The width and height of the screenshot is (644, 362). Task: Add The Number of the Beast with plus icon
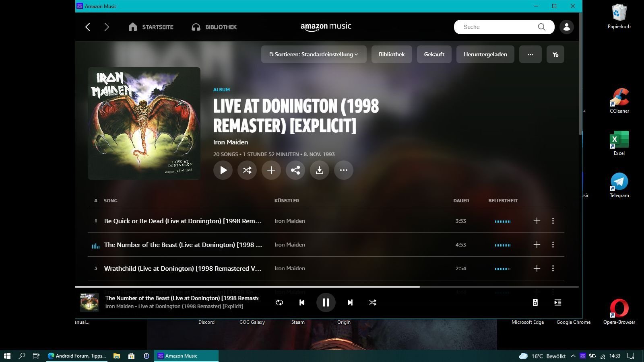[537, 245]
